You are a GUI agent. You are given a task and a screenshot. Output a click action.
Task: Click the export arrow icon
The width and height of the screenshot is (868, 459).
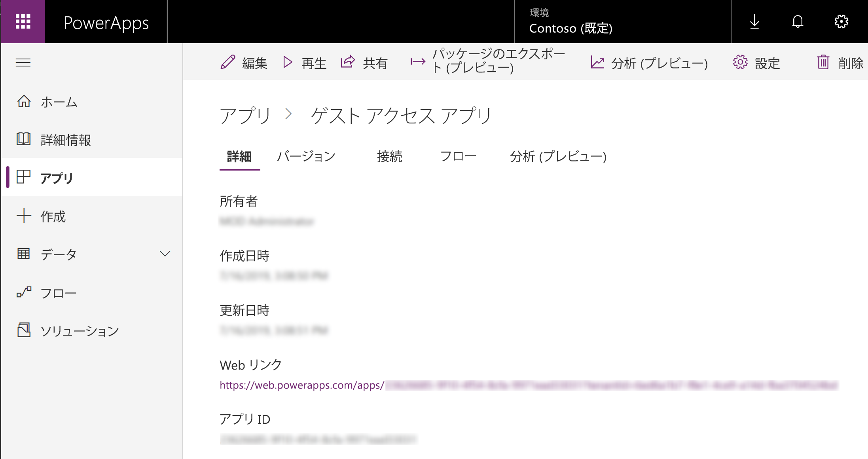pyautogui.click(x=418, y=61)
